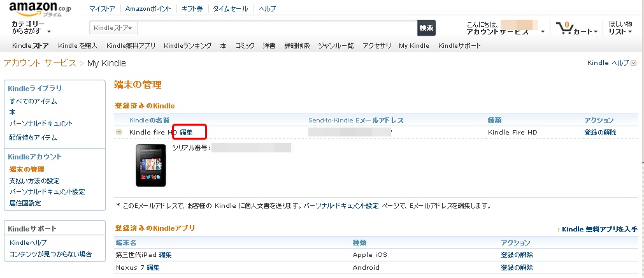Open My Kindle in navigation bar
Screen dimensions: 644x278
pyautogui.click(x=414, y=46)
